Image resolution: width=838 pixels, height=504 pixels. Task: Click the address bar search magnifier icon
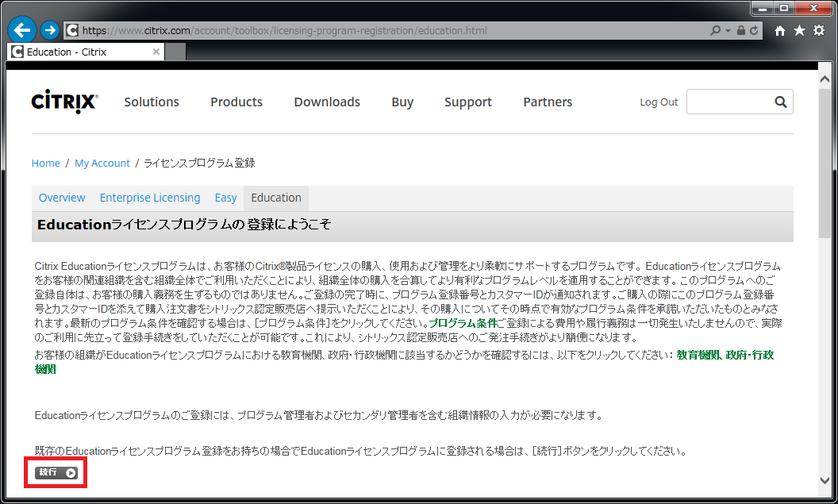pyautogui.click(x=716, y=31)
